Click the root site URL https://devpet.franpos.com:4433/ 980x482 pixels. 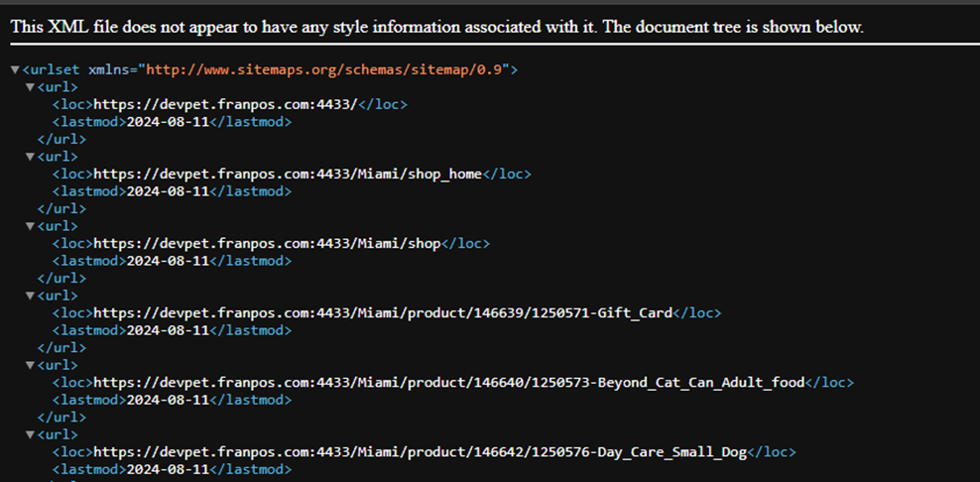(225, 104)
